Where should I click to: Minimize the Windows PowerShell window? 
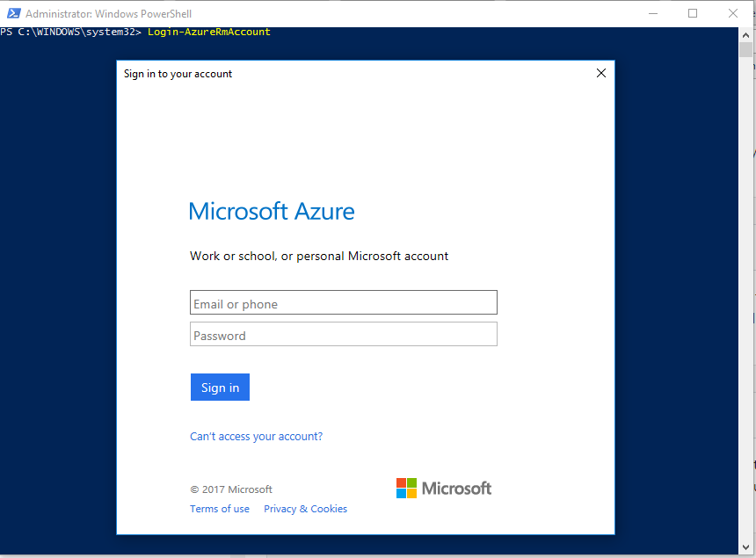[652, 14]
